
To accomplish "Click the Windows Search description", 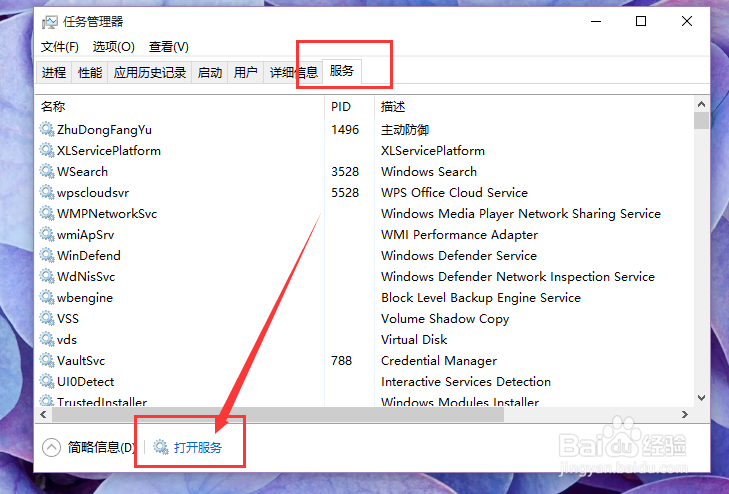I will 429,171.
